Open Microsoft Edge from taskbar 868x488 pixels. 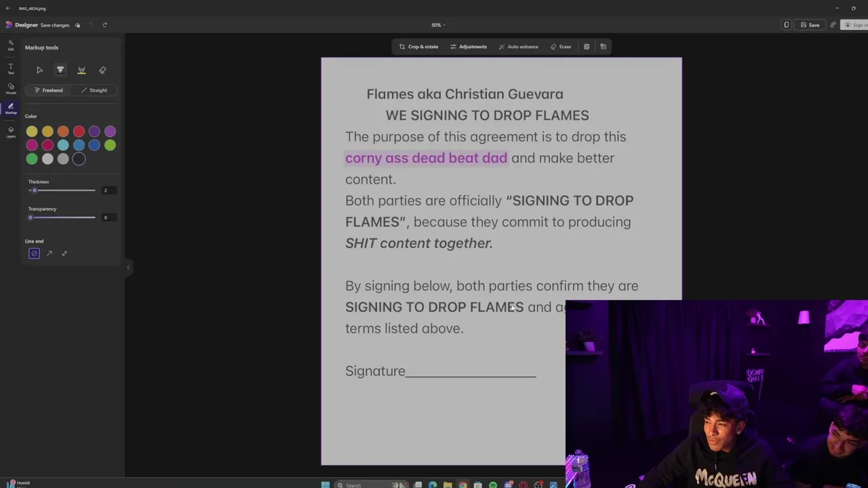pos(433,485)
